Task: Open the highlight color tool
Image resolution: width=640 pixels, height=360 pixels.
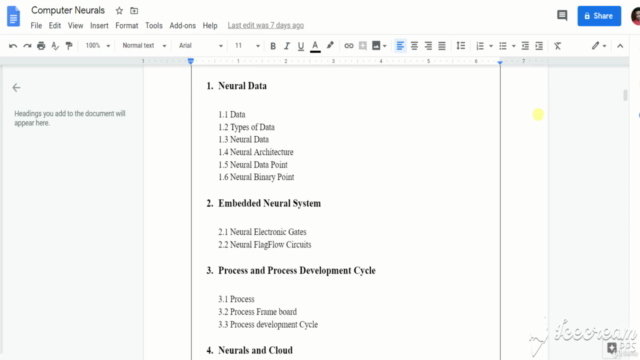Action: 330,46
